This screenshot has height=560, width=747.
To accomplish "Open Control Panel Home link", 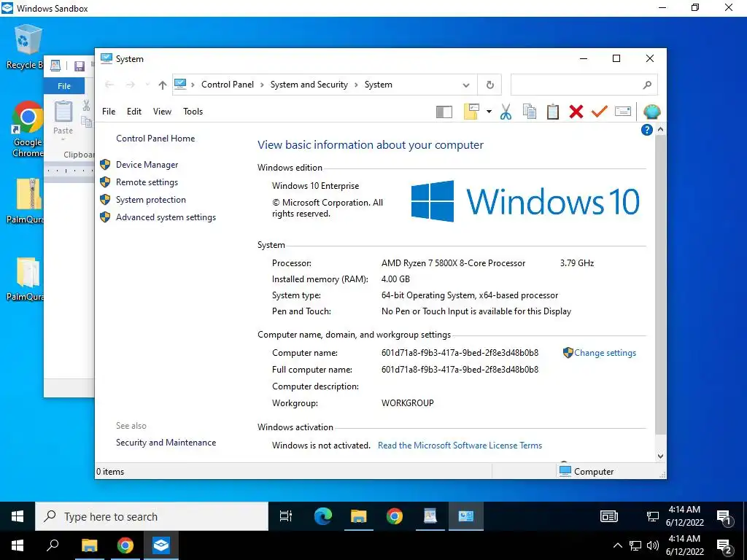I will 155,139.
